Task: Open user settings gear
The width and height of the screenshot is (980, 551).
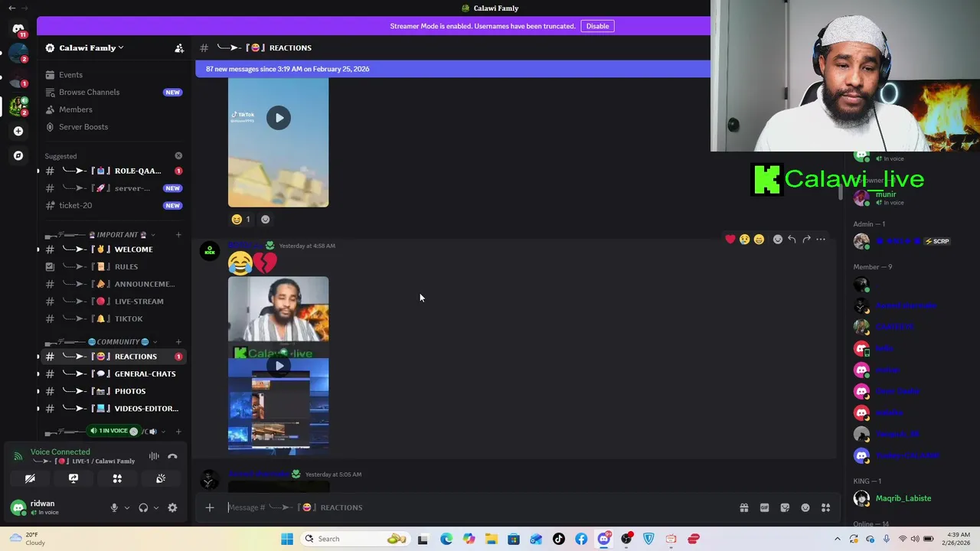Action: (172, 507)
